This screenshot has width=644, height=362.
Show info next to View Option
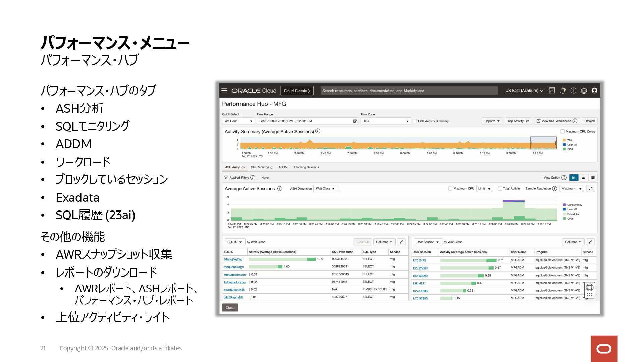pyautogui.click(x=564, y=178)
